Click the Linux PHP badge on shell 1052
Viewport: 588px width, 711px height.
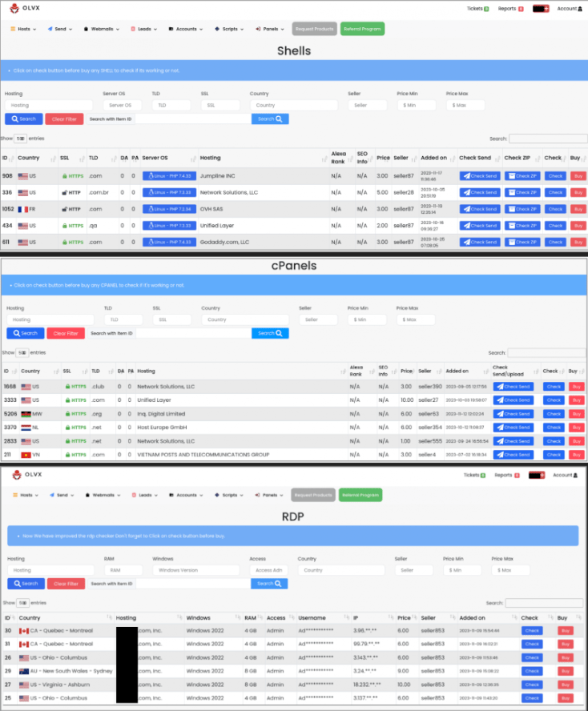pos(167,209)
